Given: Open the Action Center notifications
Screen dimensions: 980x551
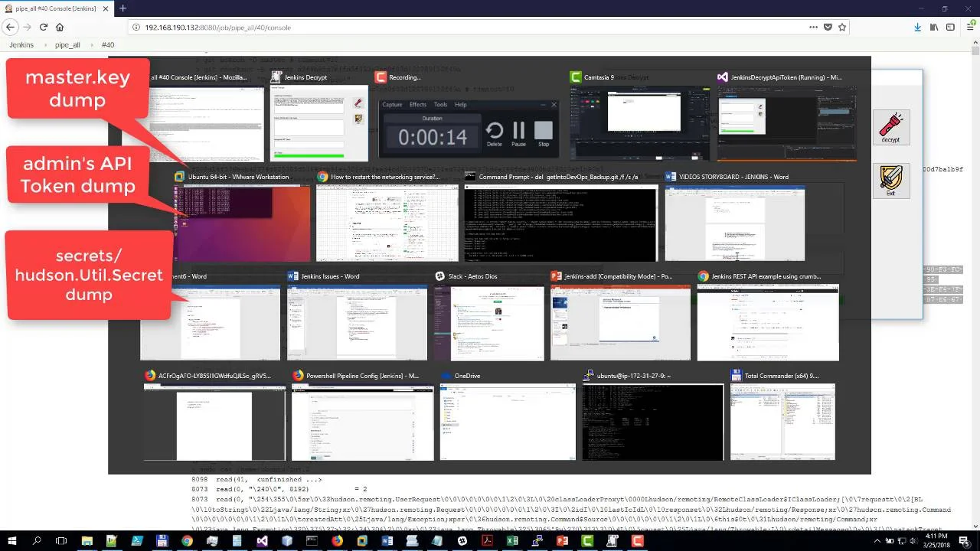Looking at the screenshot, I should 964,540.
